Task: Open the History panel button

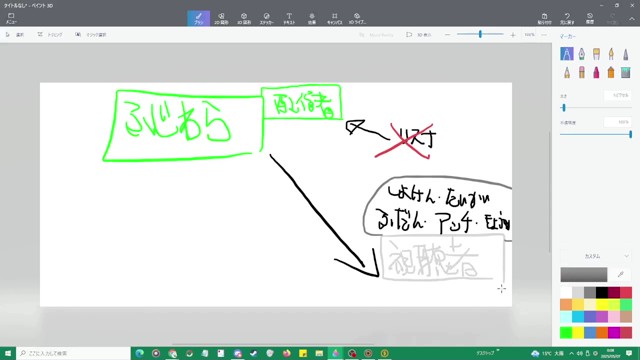Action: pyautogui.click(x=590, y=18)
